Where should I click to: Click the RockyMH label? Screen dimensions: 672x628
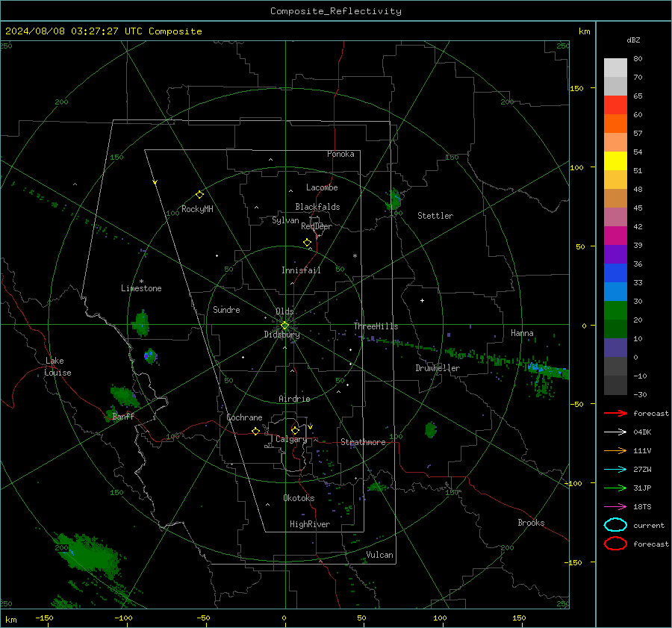coord(197,209)
